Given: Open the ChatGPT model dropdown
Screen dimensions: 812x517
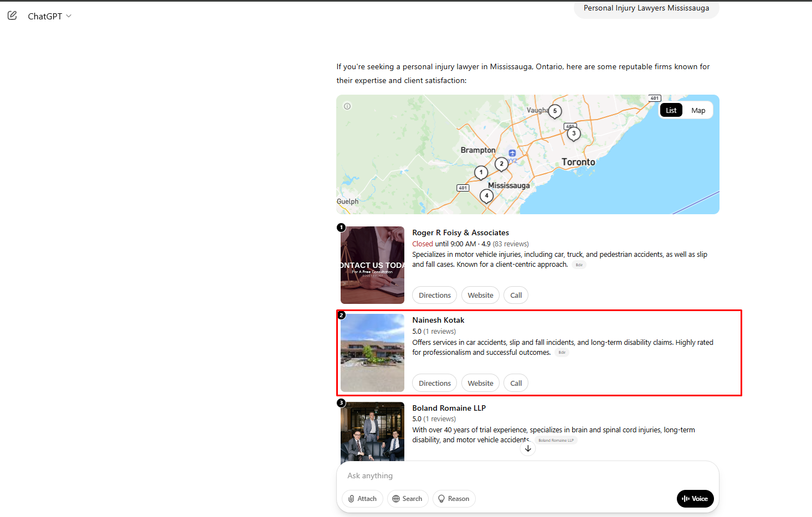Looking at the screenshot, I should (50, 17).
